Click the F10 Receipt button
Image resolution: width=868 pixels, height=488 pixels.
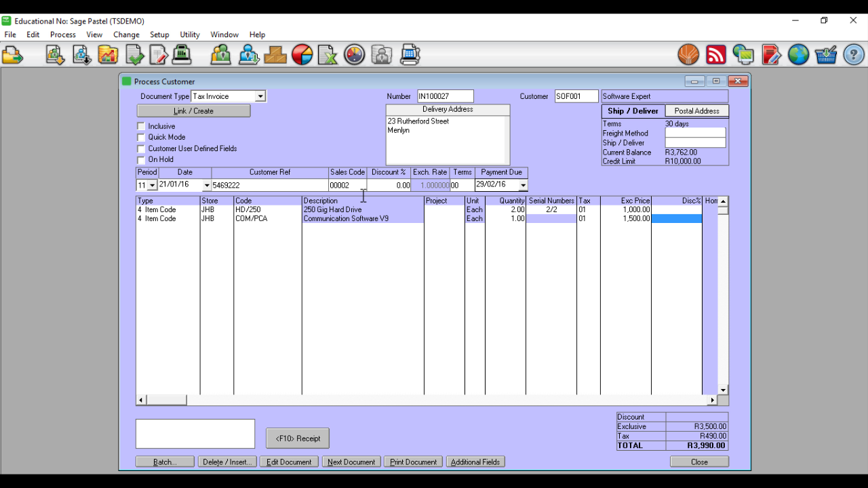point(298,439)
